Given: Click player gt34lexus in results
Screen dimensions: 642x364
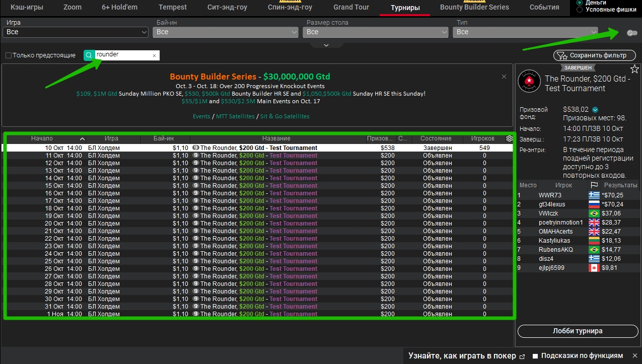Looking at the screenshot, I should [x=552, y=204].
